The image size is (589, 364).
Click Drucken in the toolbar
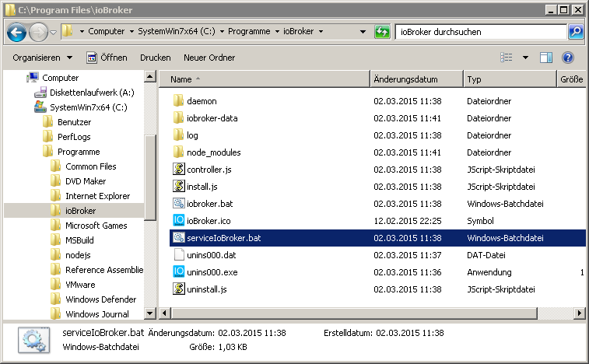click(155, 58)
